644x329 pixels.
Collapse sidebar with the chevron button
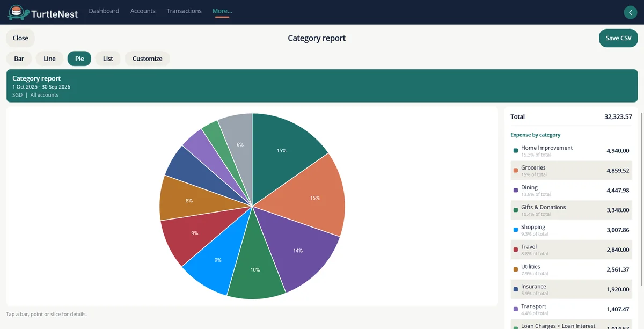(630, 12)
